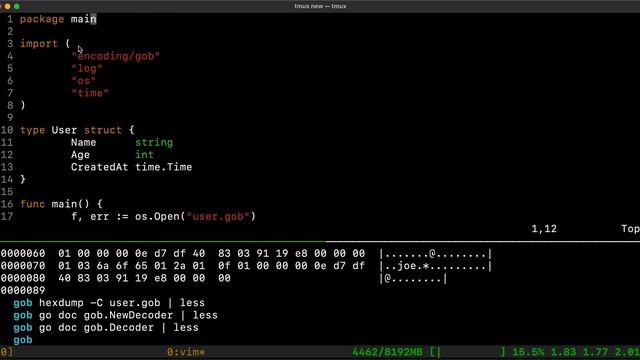Viewport: 640px width, 360px height.
Task: Click hexdump final offset "0000089"
Action: [23, 290]
